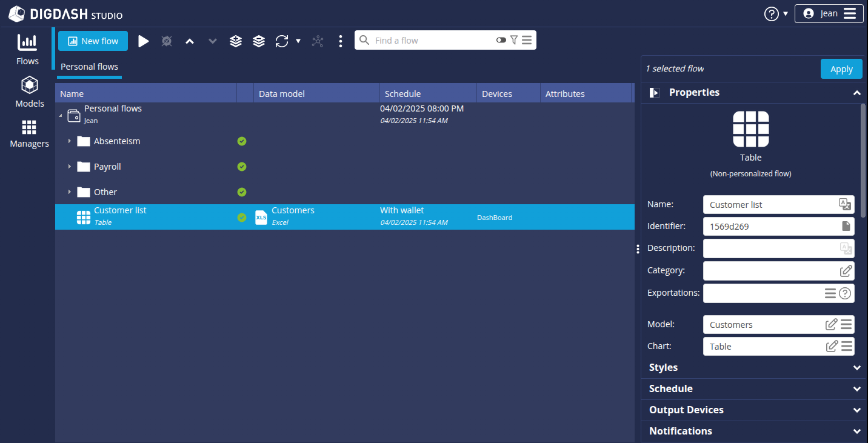Edit the Chart with pencil icon
The height and width of the screenshot is (443, 868).
coord(832,346)
